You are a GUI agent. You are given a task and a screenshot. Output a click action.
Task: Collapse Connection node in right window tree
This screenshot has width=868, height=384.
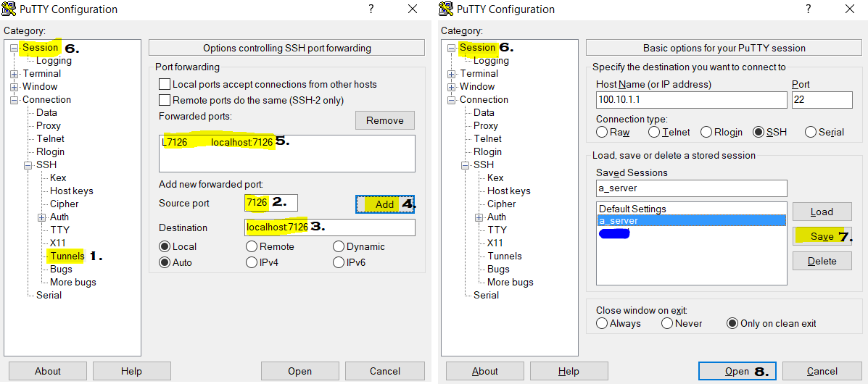(x=451, y=100)
